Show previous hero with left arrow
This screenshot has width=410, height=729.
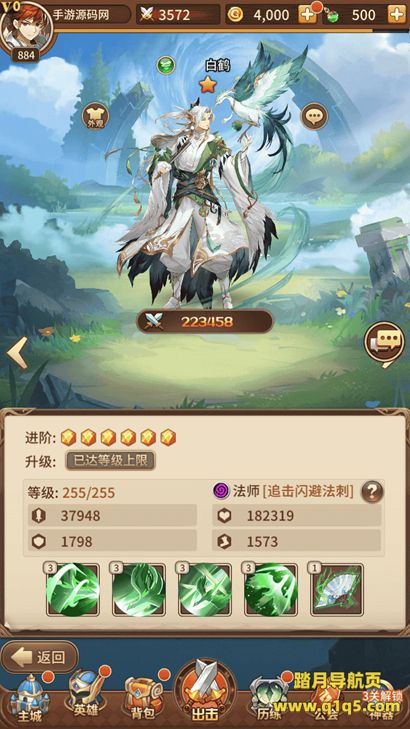pos(17,353)
